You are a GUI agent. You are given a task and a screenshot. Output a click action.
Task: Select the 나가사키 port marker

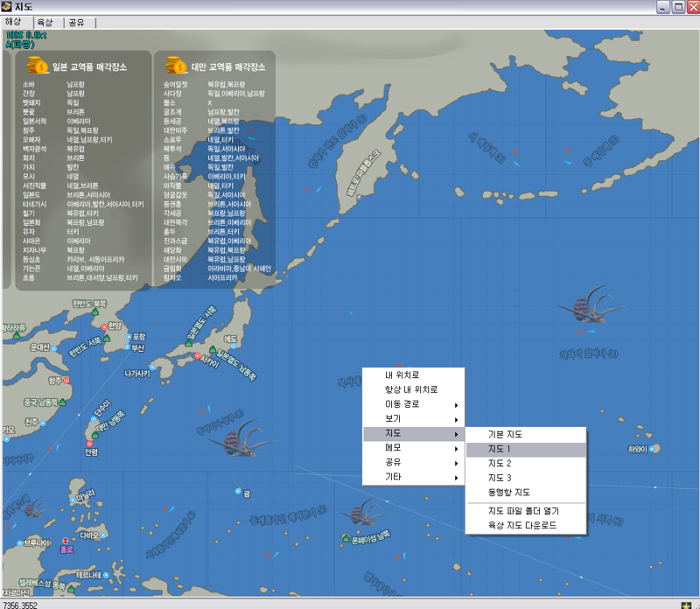(x=152, y=367)
